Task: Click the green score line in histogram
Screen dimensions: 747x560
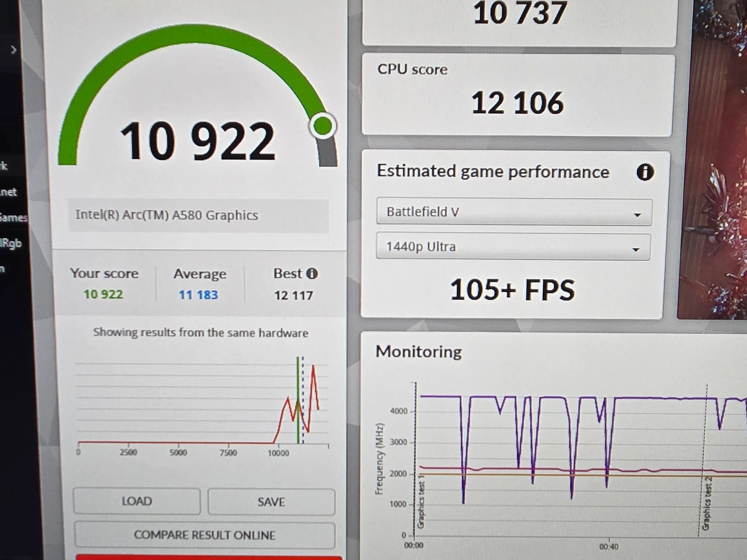Action: 298,400
